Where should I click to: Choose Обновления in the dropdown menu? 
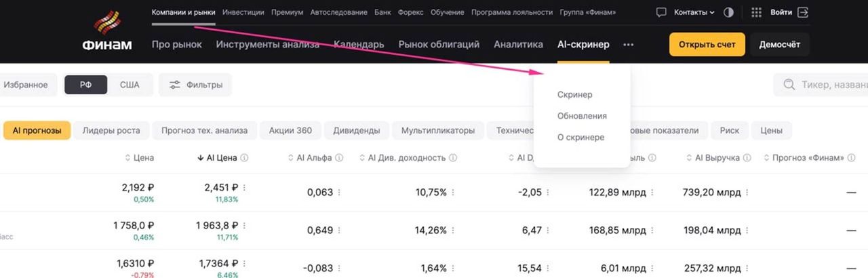pyautogui.click(x=582, y=116)
